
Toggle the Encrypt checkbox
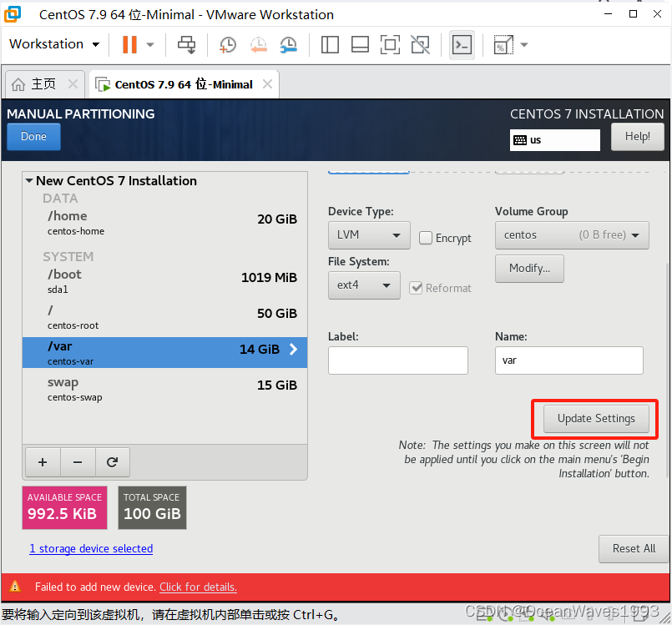425,238
